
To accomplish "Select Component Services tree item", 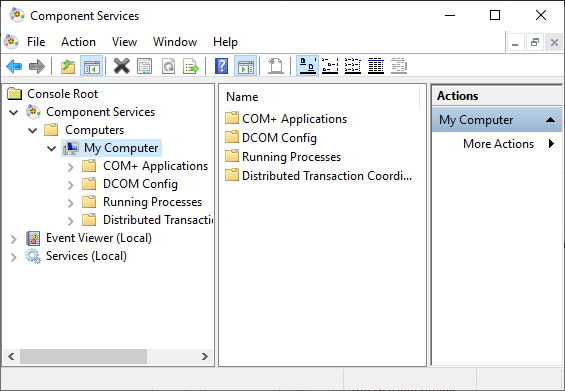I will (100, 112).
